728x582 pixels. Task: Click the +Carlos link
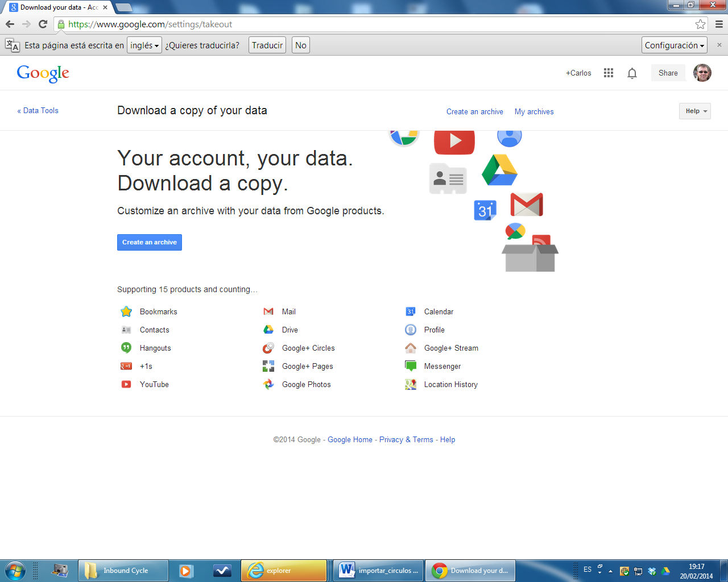(578, 73)
